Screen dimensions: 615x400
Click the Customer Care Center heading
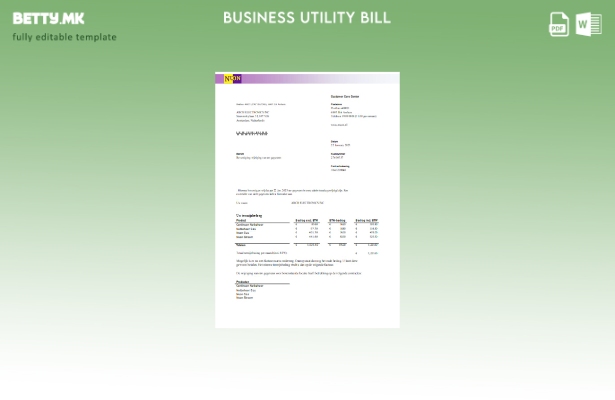[345, 96]
